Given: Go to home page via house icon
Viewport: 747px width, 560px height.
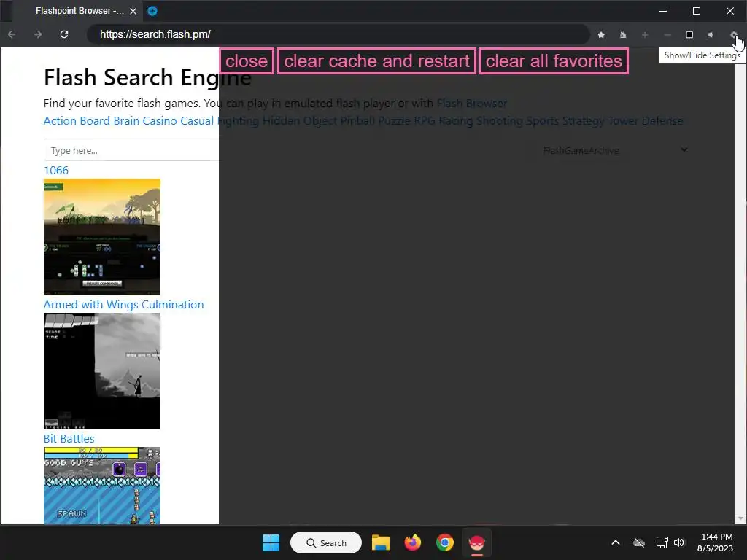Looking at the screenshot, I should coord(623,35).
